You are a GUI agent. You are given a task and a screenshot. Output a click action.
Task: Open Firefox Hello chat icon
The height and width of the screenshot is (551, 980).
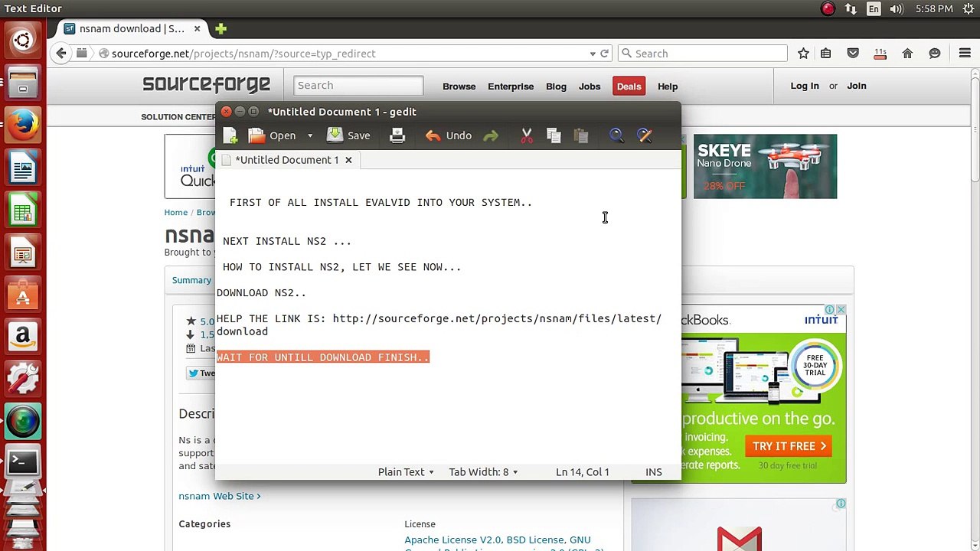tap(935, 54)
